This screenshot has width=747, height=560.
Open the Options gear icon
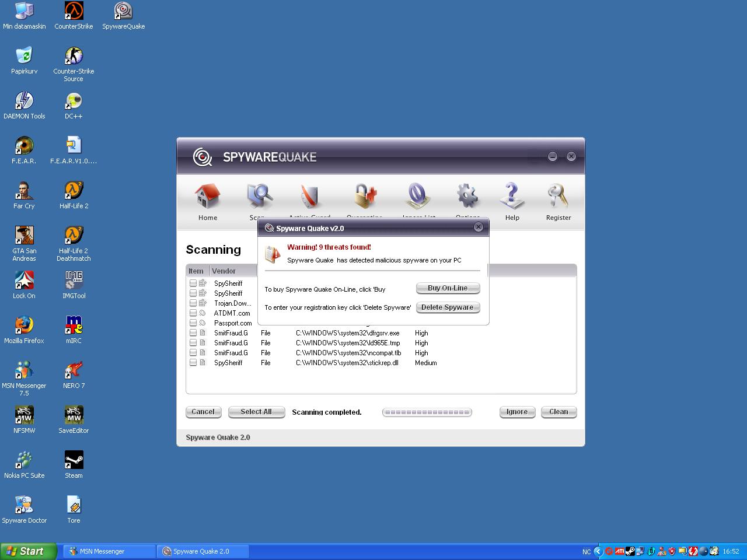coord(467,197)
